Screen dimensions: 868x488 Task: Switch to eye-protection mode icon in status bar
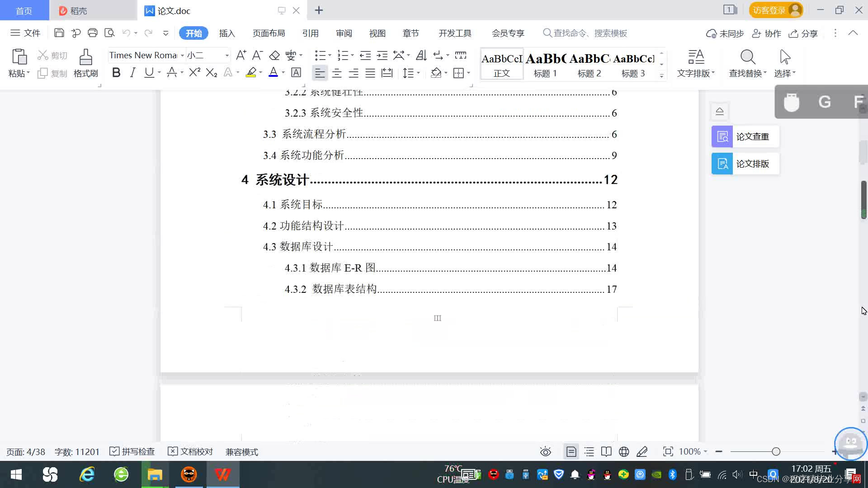coord(546,452)
